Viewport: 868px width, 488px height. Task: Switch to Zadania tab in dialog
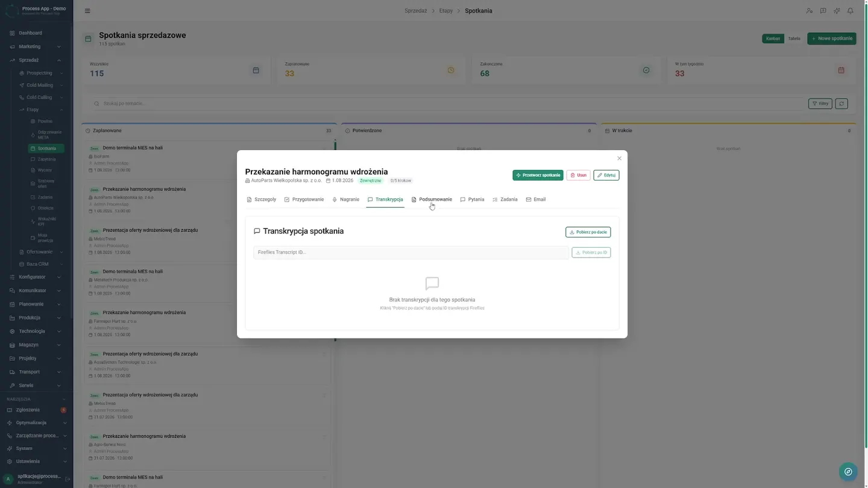505,199
